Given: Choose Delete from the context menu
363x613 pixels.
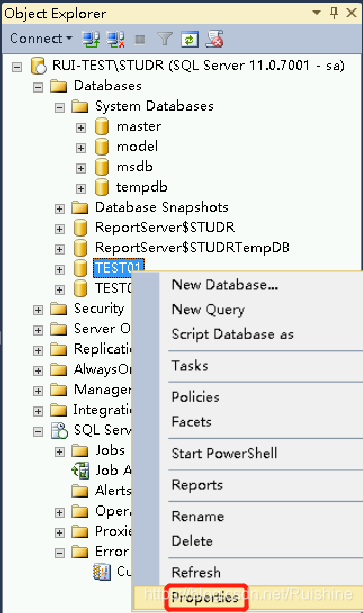Looking at the screenshot, I should (192, 541).
